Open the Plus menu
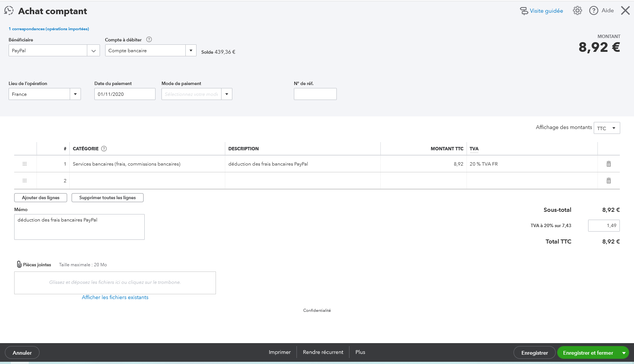The width and height of the screenshot is (634, 364). tap(360, 352)
